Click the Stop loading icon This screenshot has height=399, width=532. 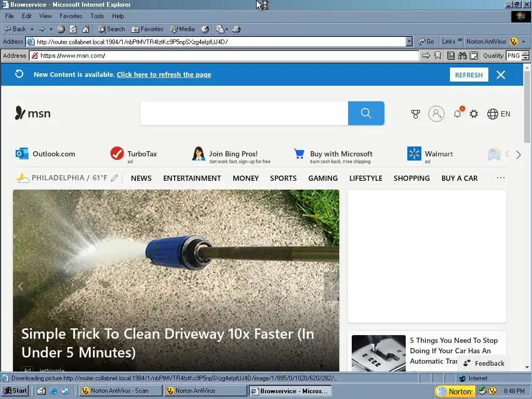click(61, 29)
